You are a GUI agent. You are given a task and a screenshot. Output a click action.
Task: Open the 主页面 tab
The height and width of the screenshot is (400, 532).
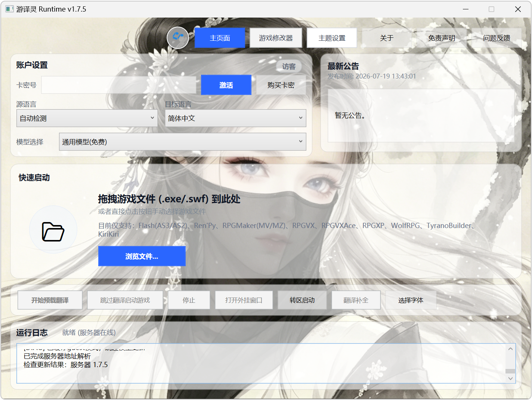coord(220,38)
